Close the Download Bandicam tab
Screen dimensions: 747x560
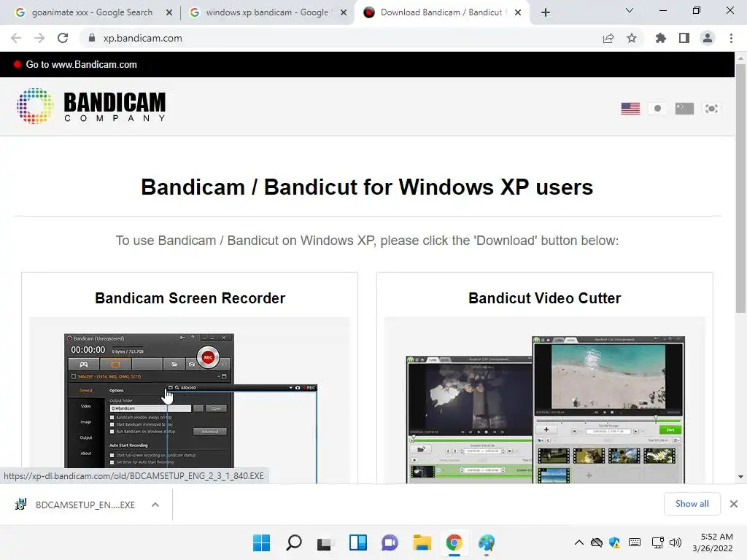click(518, 12)
